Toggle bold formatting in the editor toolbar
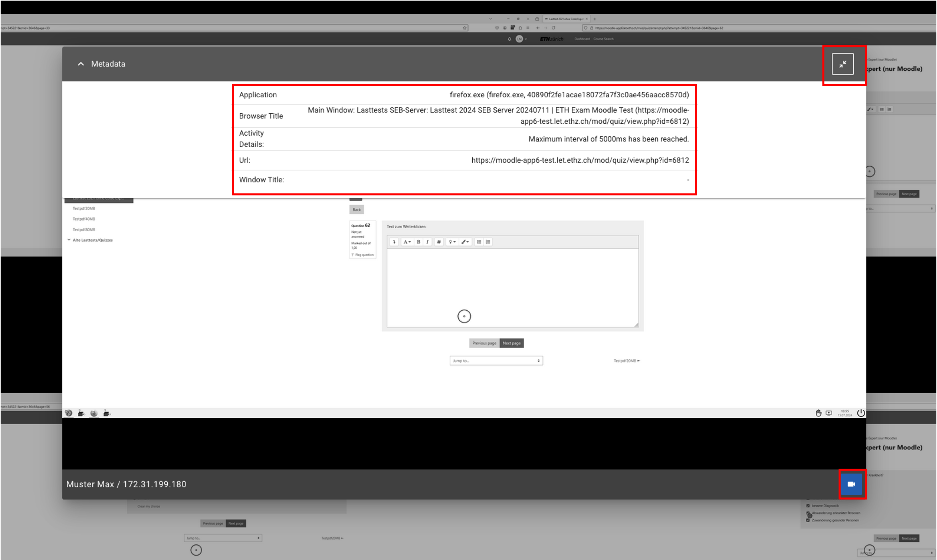This screenshot has height=560, width=937. point(418,242)
